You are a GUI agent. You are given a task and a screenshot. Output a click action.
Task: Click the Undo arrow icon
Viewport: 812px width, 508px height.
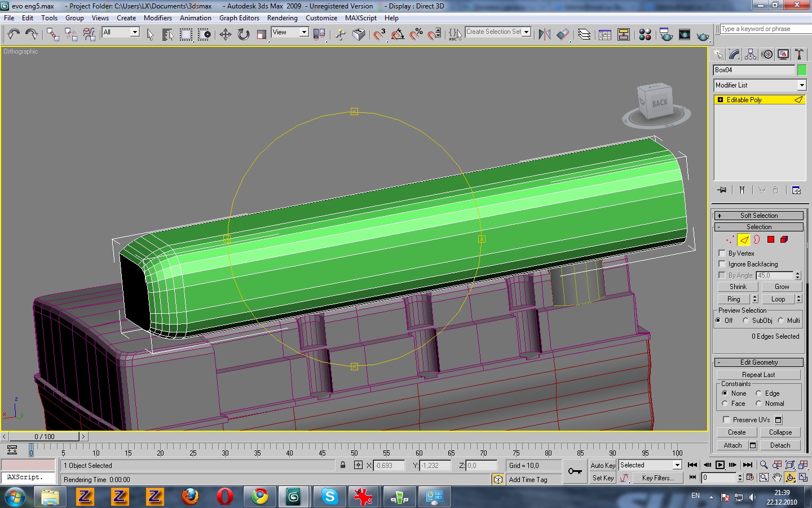(x=14, y=35)
